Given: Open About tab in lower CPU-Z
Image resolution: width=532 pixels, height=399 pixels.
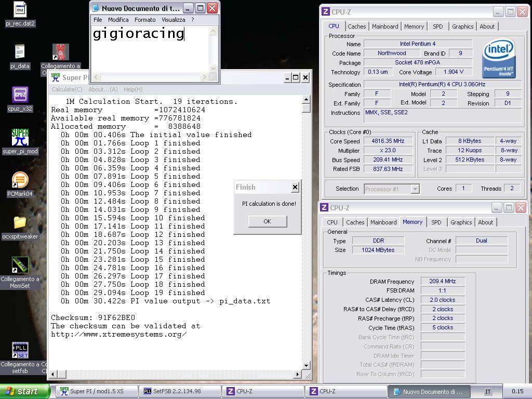Looking at the screenshot, I should (486, 222).
